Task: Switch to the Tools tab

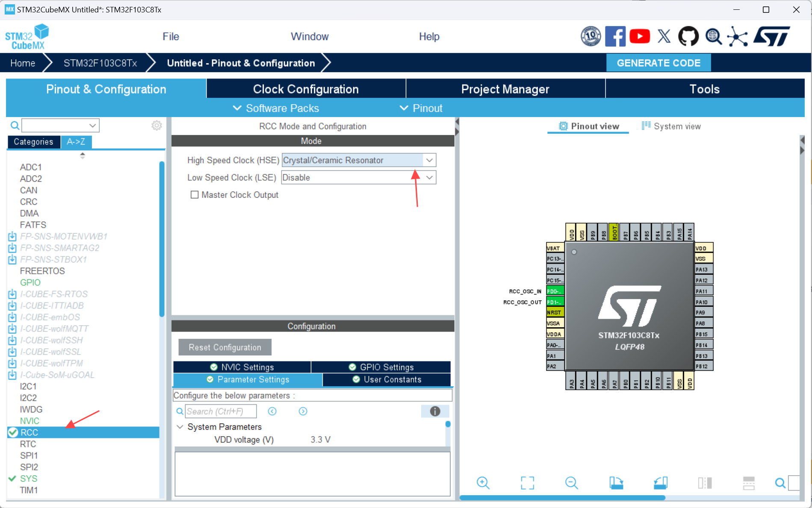Action: pyautogui.click(x=705, y=89)
